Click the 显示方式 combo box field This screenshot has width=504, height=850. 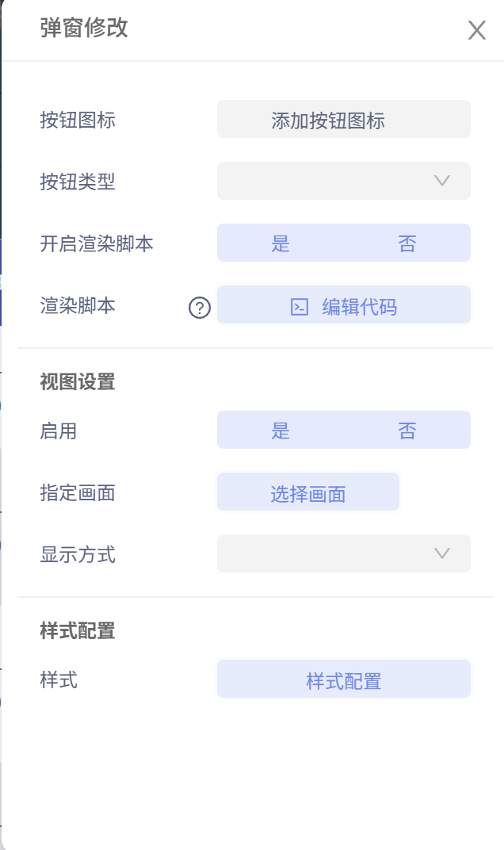(x=343, y=553)
